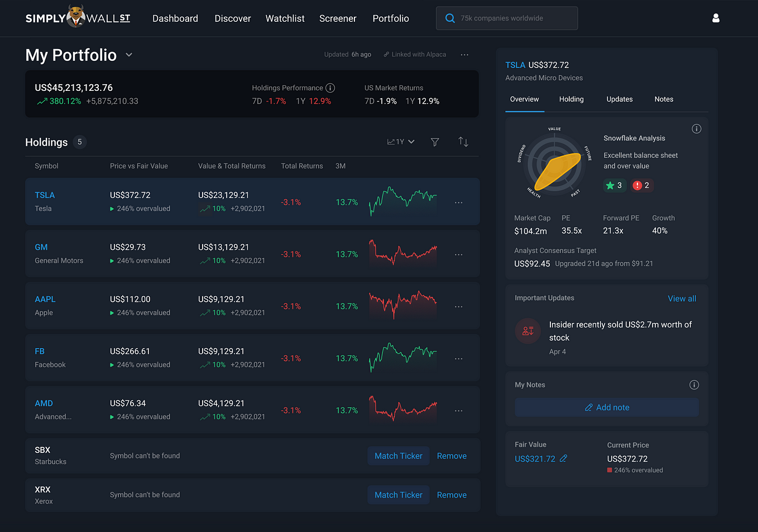Screen dimensions: 758x532
Task: Edit fair value with pencil icon
Action: point(563,458)
